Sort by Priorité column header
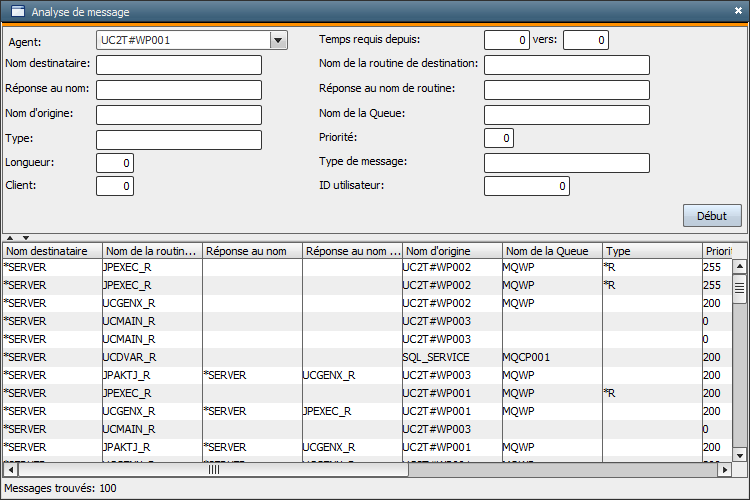 [x=717, y=251]
